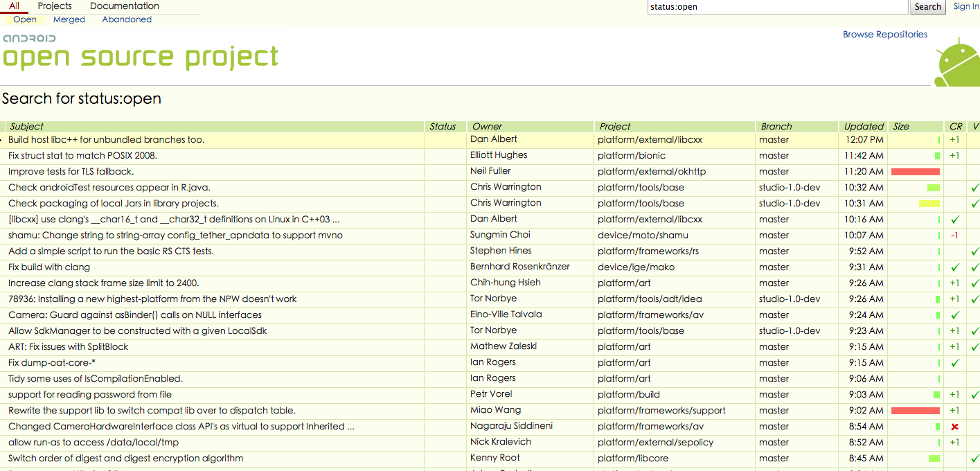Click the -1 CR score in shamu row
The height and width of the screenshot is (471, 980).
click(954, 235)
